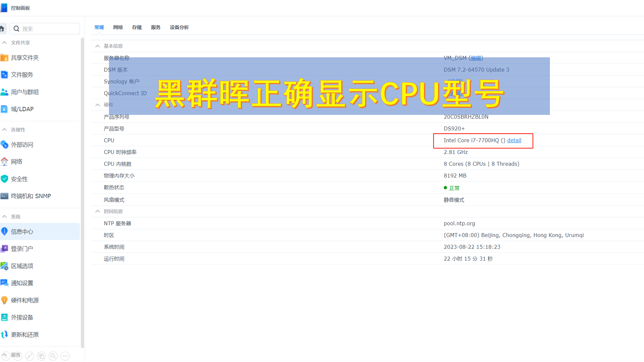Click the DS920+ product model value
This screenshot has width=644, height=362.
pos(454,129)
